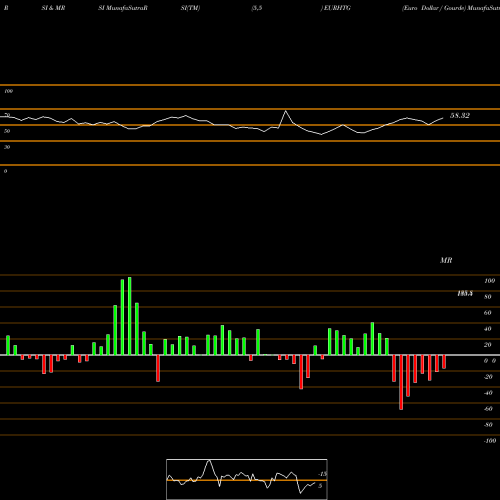Open the mini overview chart thumbnail
This screenshot has height=500, width=500.
tap(247, 479)
